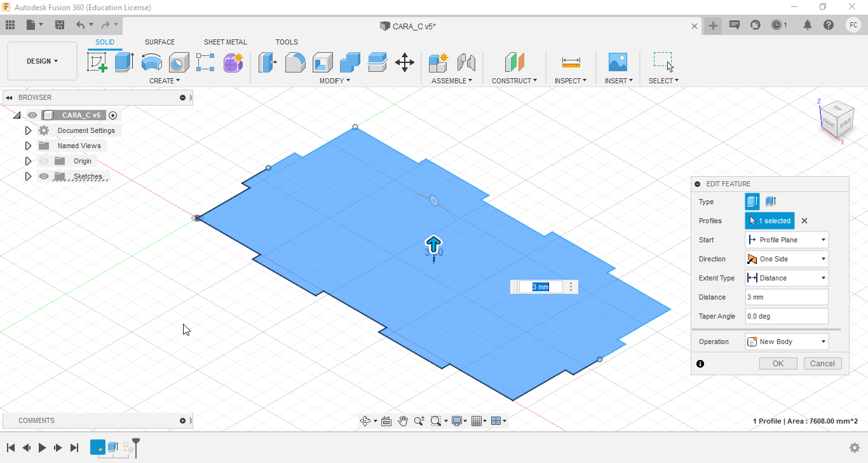Screen dimensions: 868x463
Task: Click the Save icon
Action: tap(60, 25)
